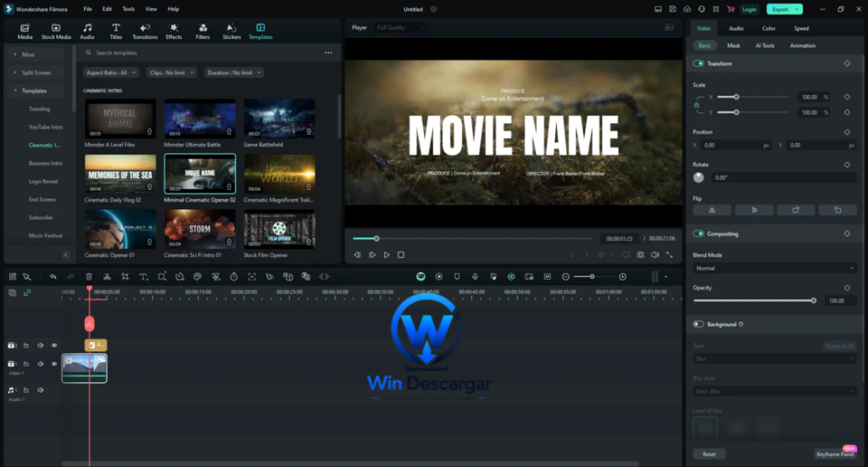Open the File menu
The width and height of the screenshot is (868, 467).
87,8
